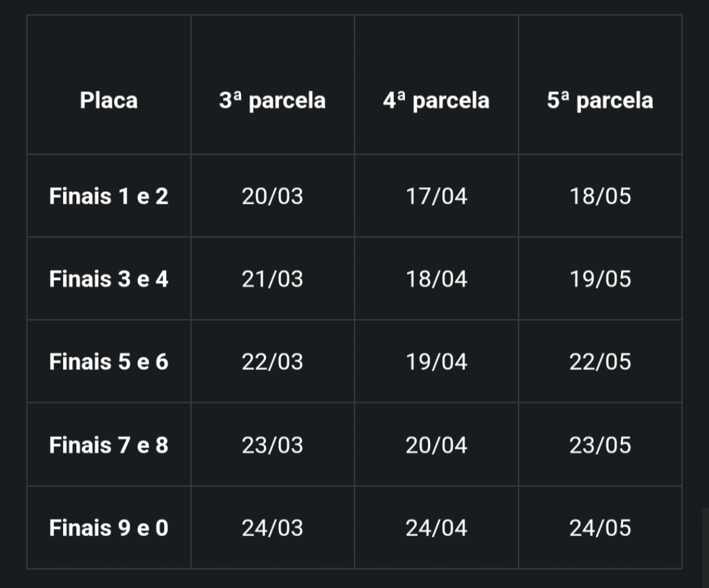This screenshot has width=709, height=588.
Task: Click the Finais 5 e 6 row label
Action: (x=109, y=362)
